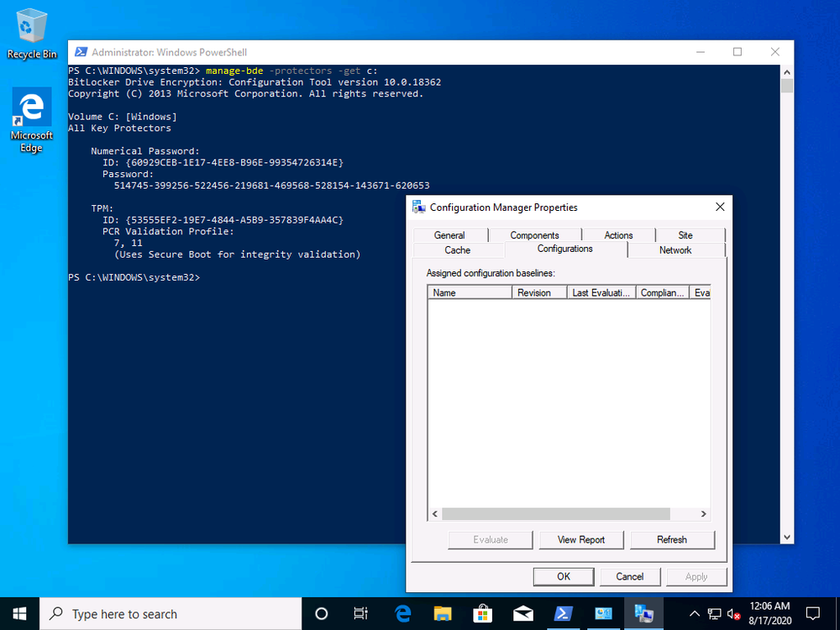Select the Configurations tab
The image size is (840, 630).
565,249
